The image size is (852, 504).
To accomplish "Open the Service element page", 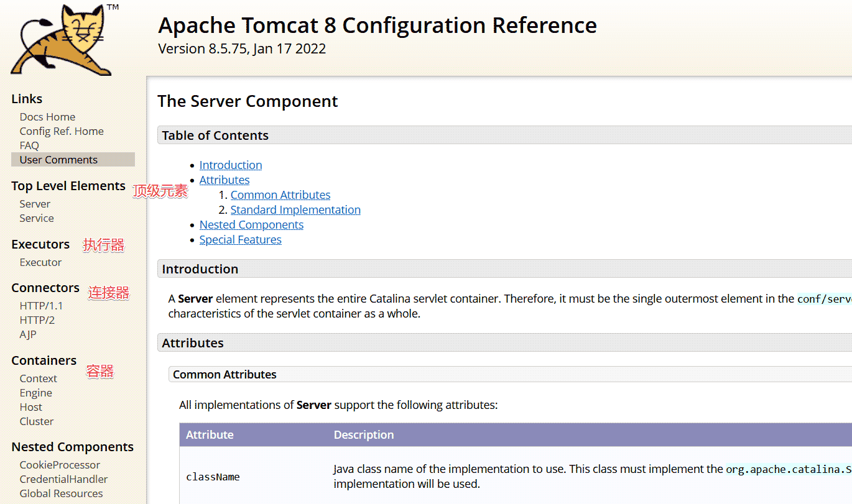I will coord(37,218).
